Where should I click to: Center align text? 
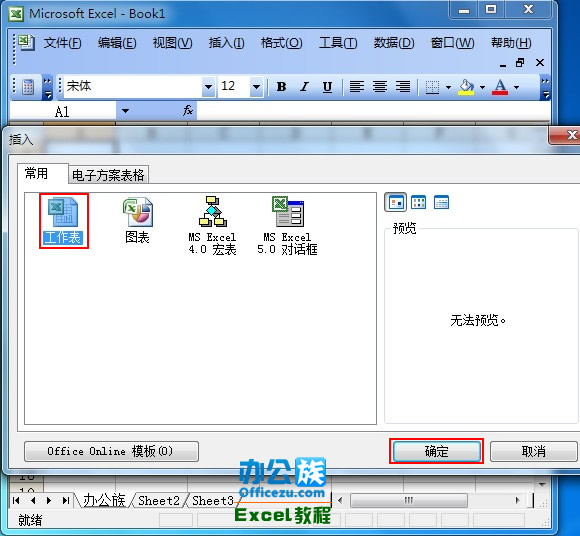click(380, 87)
